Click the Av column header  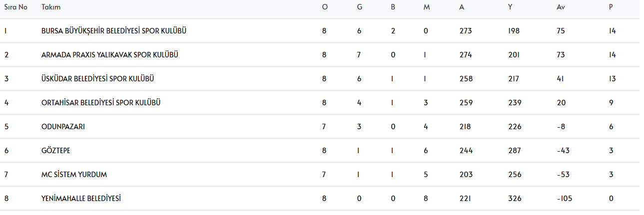(x=561, y=7)
